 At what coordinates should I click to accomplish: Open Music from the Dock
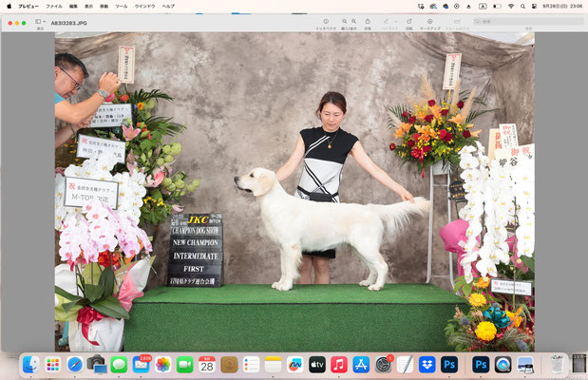[x=339, y=365]
